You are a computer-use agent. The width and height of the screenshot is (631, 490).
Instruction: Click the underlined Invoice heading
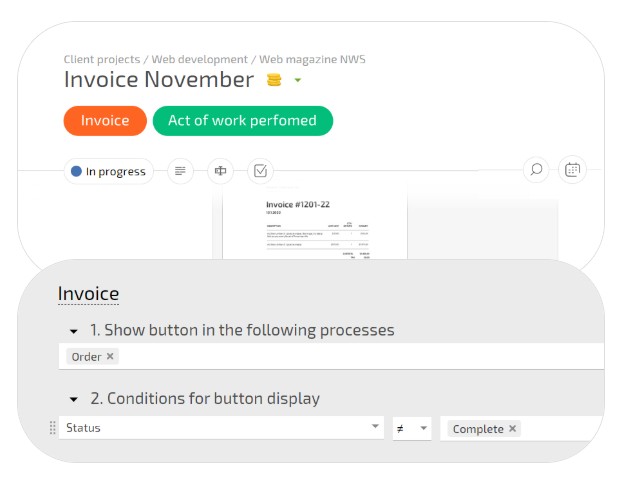[88, 294]
